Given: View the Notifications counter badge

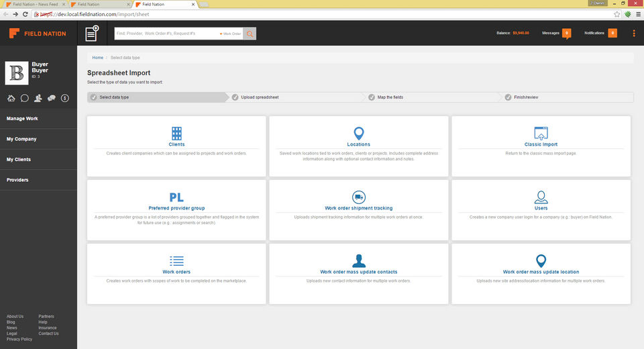Looking at the screenshot, I should [612, 33].
